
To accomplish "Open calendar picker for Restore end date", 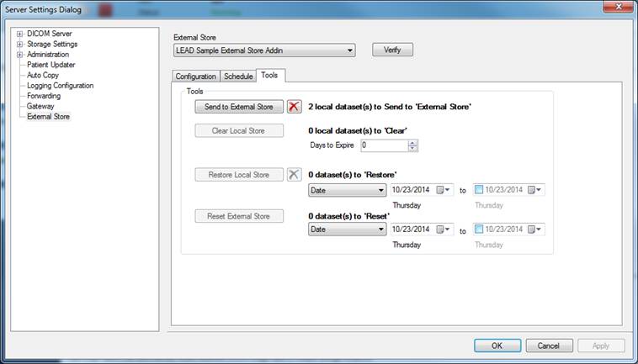I will pyautogui.click(x=534, y=190).
